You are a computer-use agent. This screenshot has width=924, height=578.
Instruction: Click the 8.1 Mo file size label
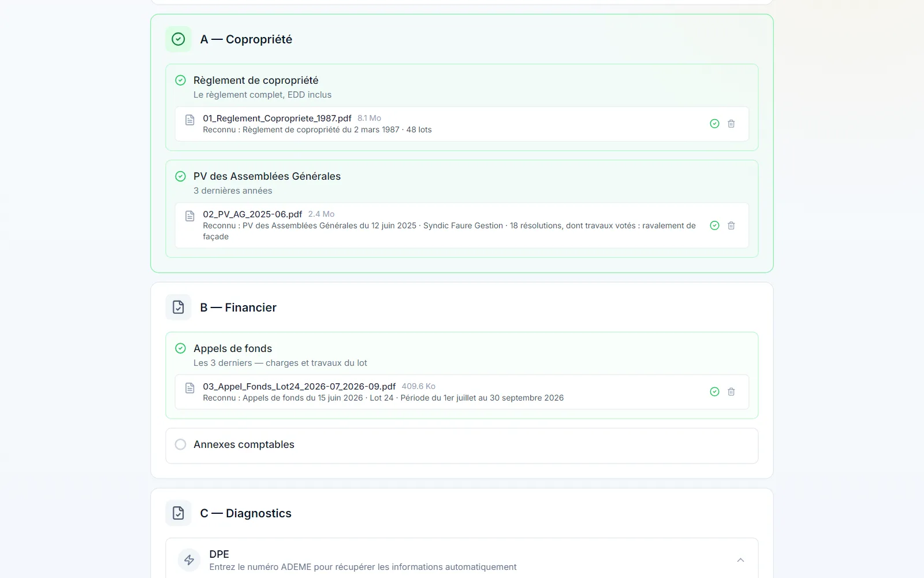[x=369, y=118]
